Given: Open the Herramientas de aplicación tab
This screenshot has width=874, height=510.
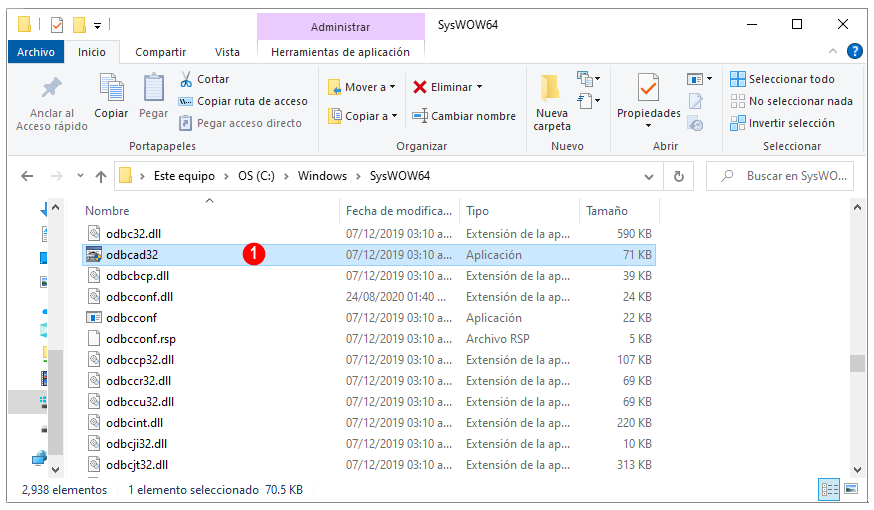Looking at the screenshot, I should point(341,52).
